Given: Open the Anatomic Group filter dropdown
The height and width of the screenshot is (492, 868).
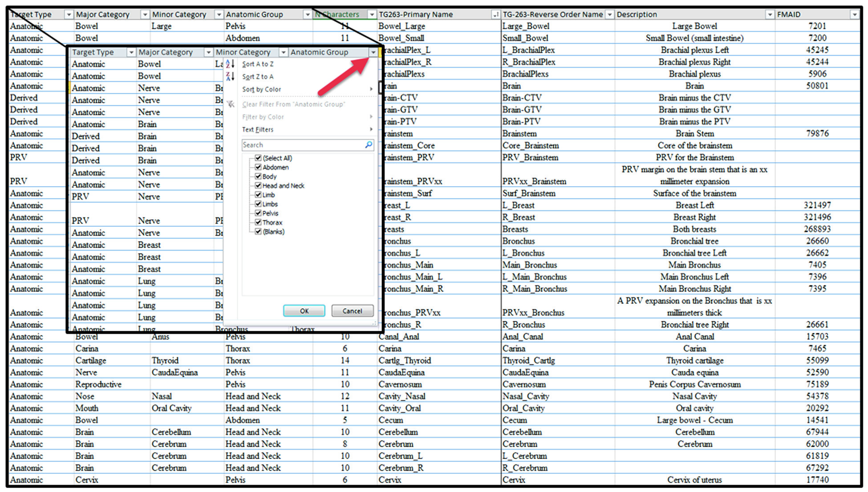Looking at the screenshot, I should [373, 52].
